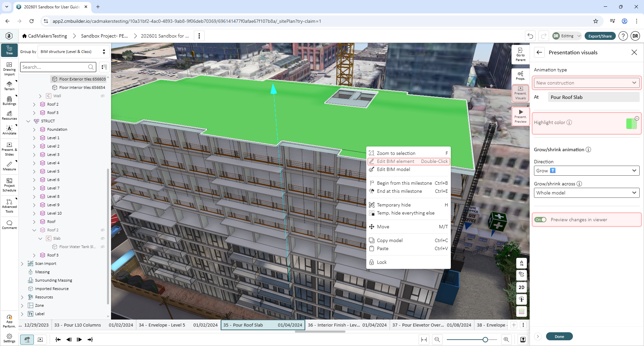Open Present. & Slides tool

[9, 149]
